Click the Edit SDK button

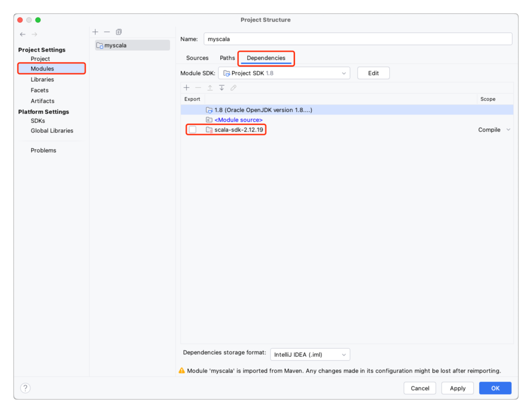pos(373,73)
